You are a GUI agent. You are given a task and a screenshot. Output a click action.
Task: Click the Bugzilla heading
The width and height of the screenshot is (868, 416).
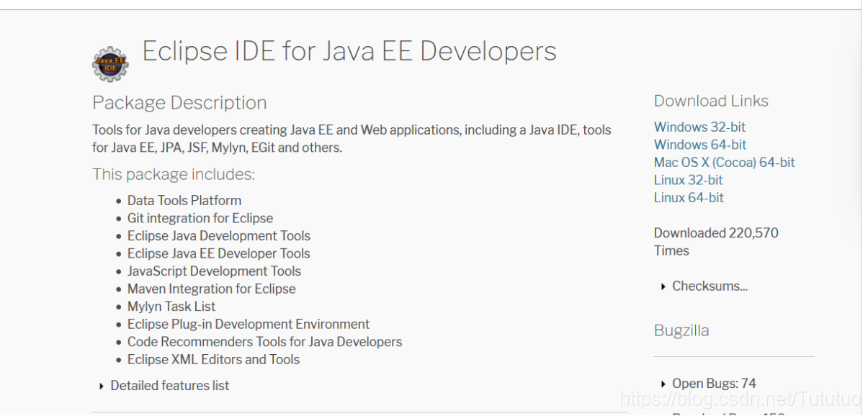(x=681, y=330)
